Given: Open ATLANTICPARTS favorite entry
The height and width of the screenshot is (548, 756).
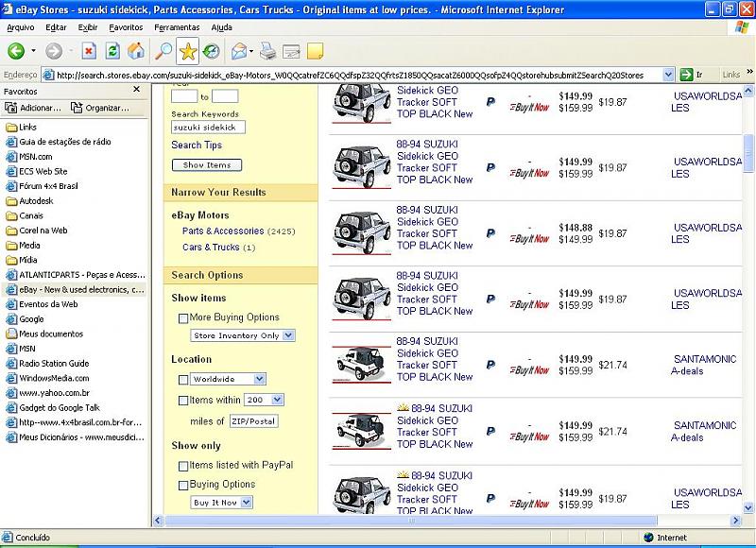Looking at the screenshot, I should [76, 275].
